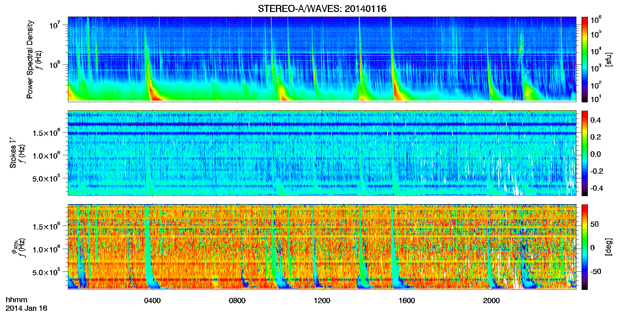The height and width of the screenshot is (332, 644).
Task: Click the -0.2 label on Stokes V colorbar
Action: tap(597, 171)
